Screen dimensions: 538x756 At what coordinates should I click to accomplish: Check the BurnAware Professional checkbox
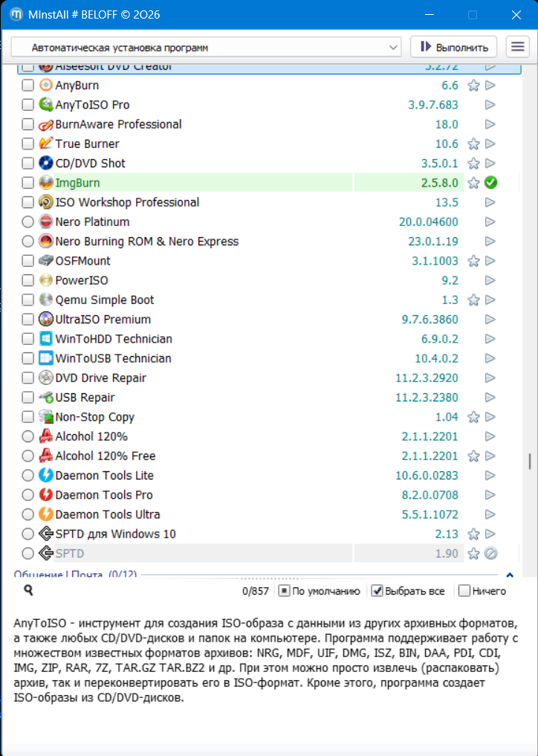pos(28,124)
